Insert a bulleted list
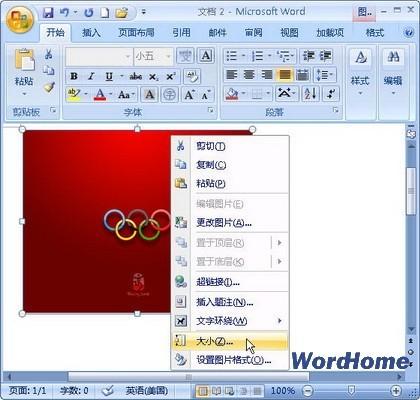Screen dimensions: 420x400 tap(232, 56)
